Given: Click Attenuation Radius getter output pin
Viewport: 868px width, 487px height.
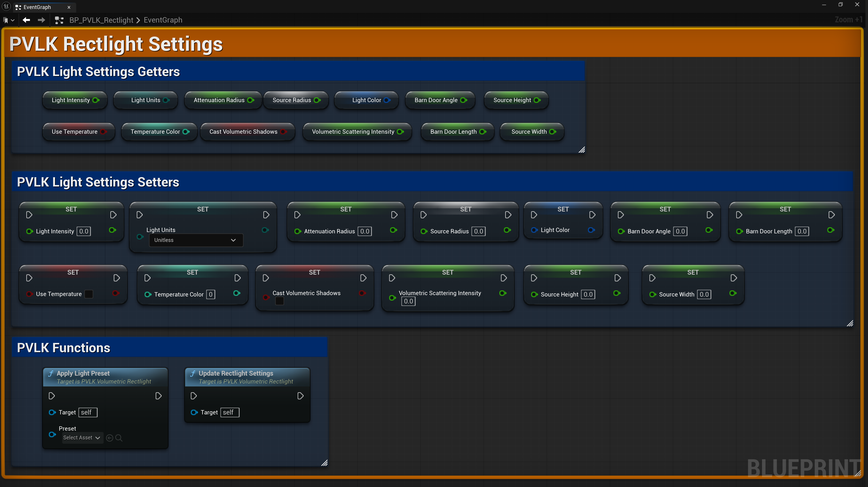Looking at the screenshot, I should point(250,100).
